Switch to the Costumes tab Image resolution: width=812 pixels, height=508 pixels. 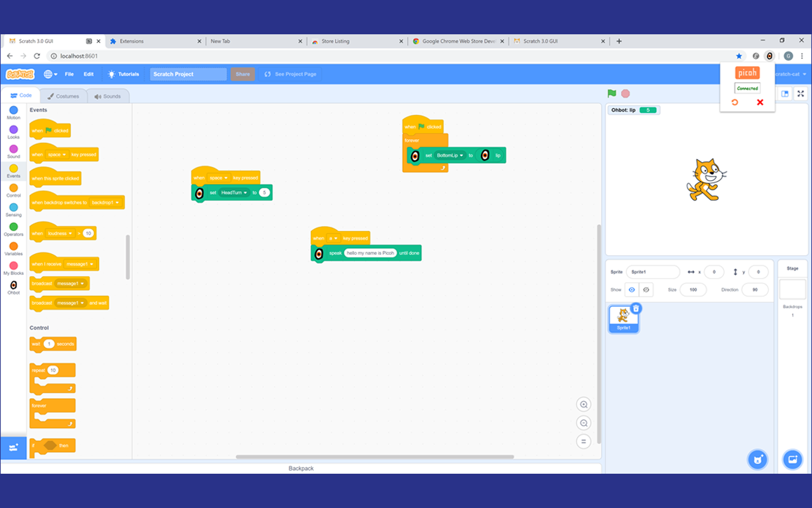tap(63, 97)
